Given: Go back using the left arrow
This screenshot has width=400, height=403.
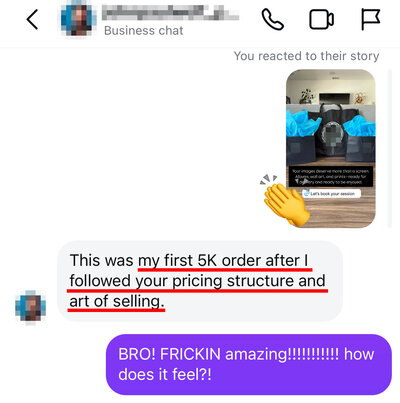Looking at the screenshot, I should point(32,19).
